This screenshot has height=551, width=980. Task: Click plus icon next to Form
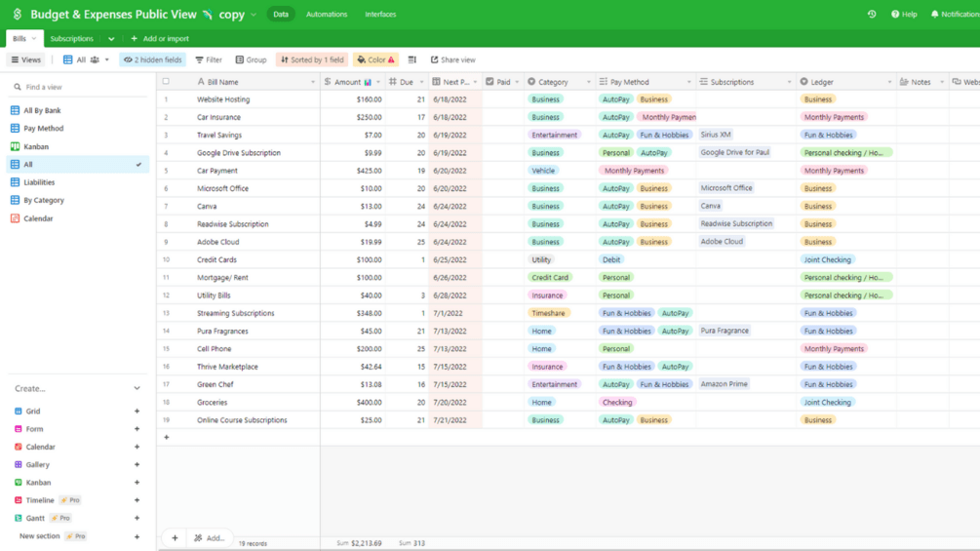click(137, 429)
